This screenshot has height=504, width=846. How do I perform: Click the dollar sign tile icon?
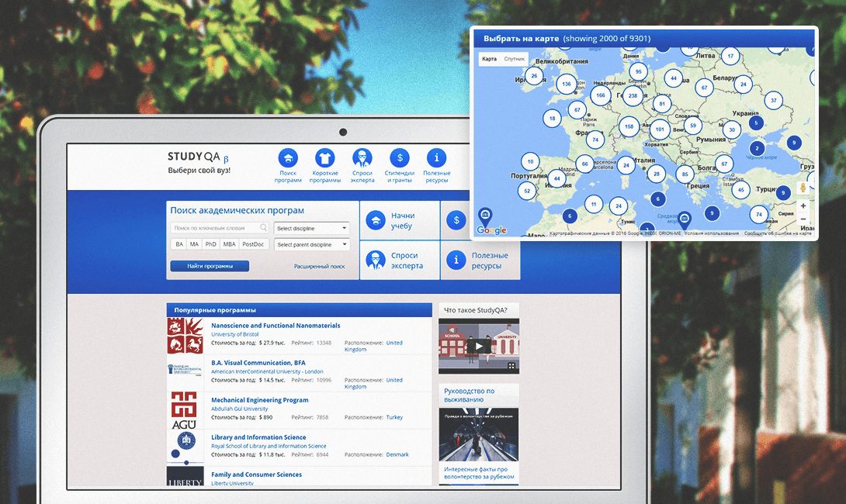click(456, 220)
